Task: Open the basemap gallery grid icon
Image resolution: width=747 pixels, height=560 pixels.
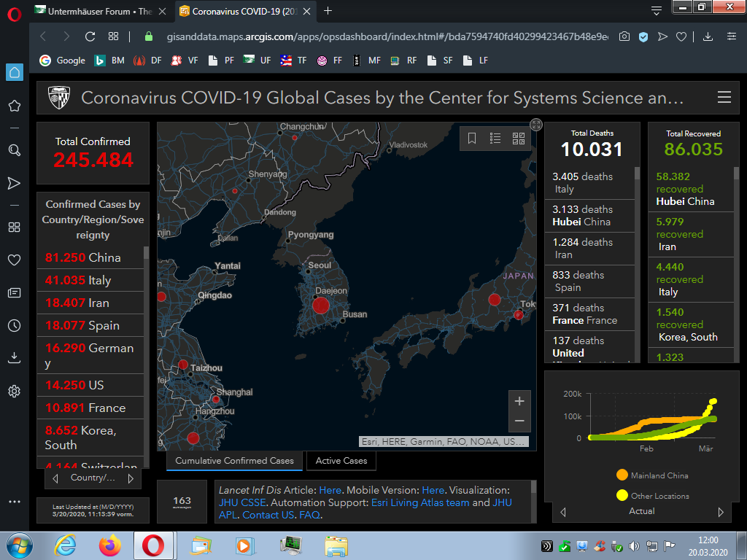Action: pyautogui.click(x=519, y=138)
